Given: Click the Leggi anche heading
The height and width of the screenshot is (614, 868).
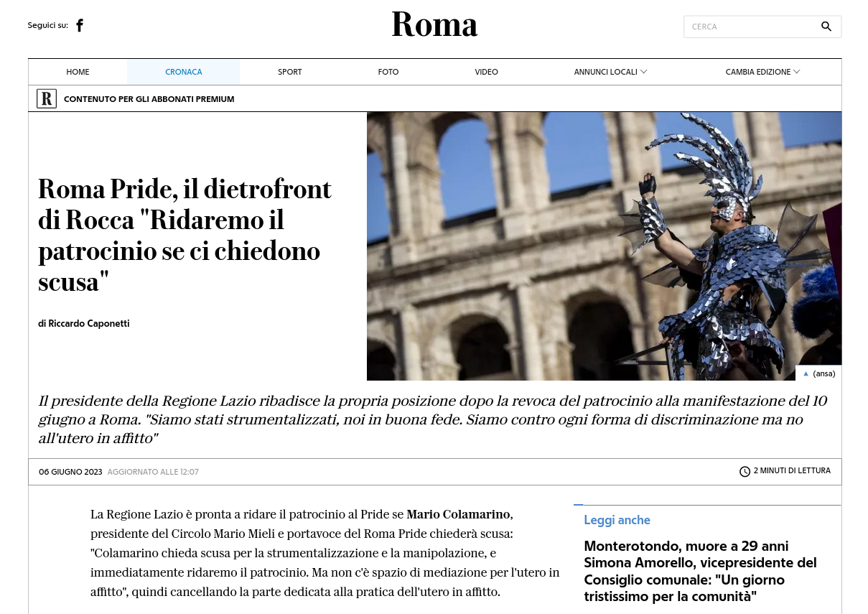Looking at the screenshot, I should [x=617, y=520].
